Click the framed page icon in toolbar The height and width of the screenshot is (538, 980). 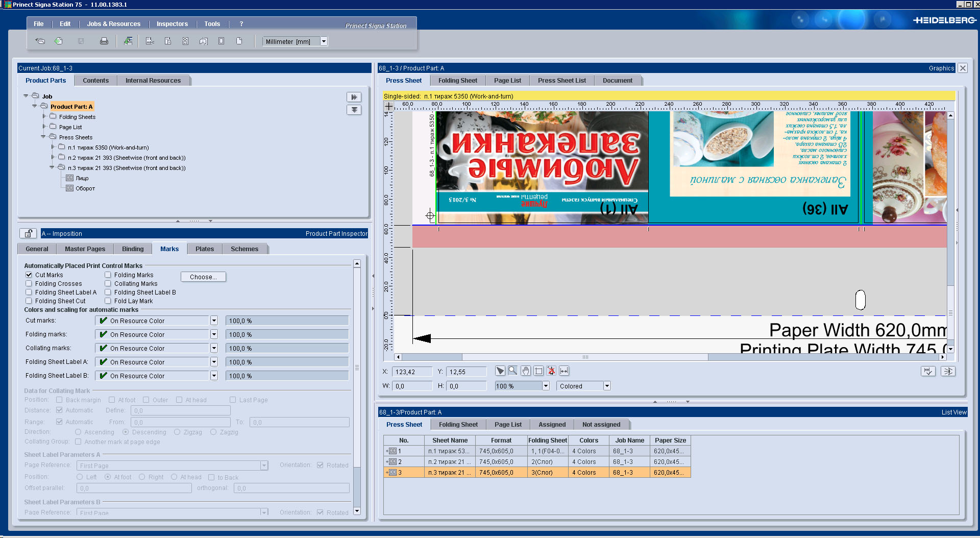click(x=221, y=41)
